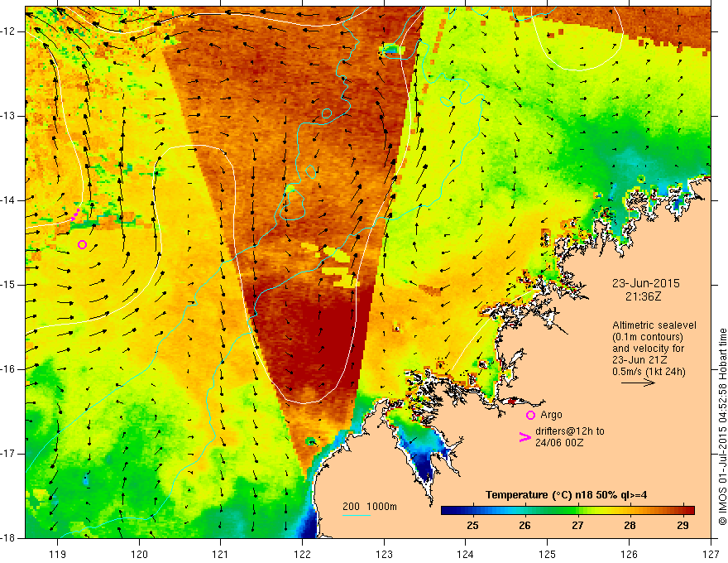Select the '21:36Z' time label
Viewport: 728px width, 563px height.
[643, 296]
